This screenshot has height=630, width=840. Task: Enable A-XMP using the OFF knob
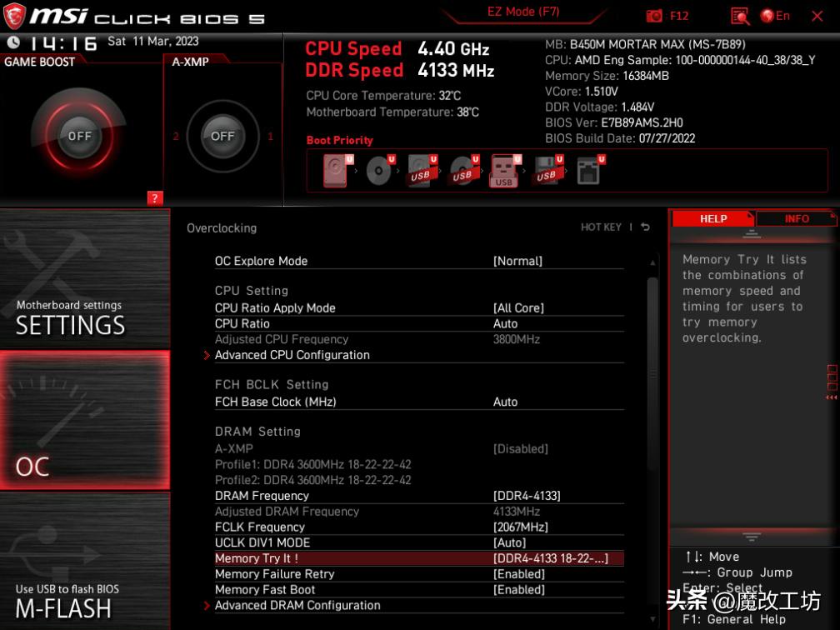click(x=222, y=135)
